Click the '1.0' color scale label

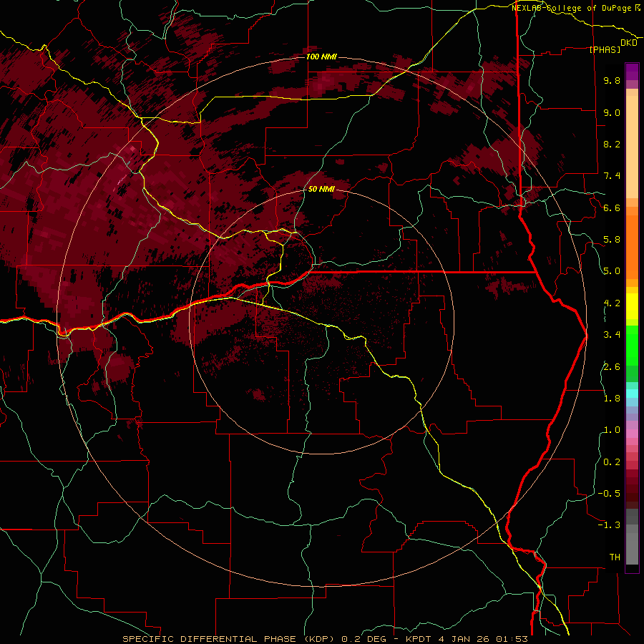(612, 430)
